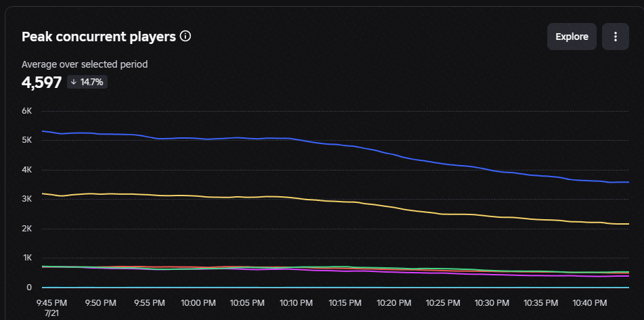
Task: Click the 4,597 average value
Action: [x=41, y=82]
